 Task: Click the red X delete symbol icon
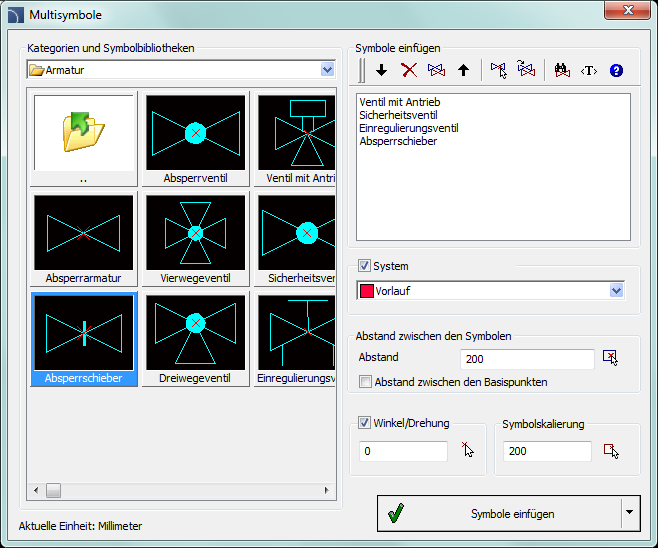coord(408,70)
